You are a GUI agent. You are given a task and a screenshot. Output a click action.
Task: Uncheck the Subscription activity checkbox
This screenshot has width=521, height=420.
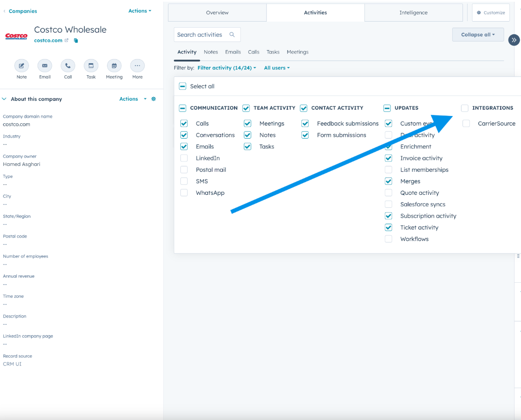[x=388, y=216]
